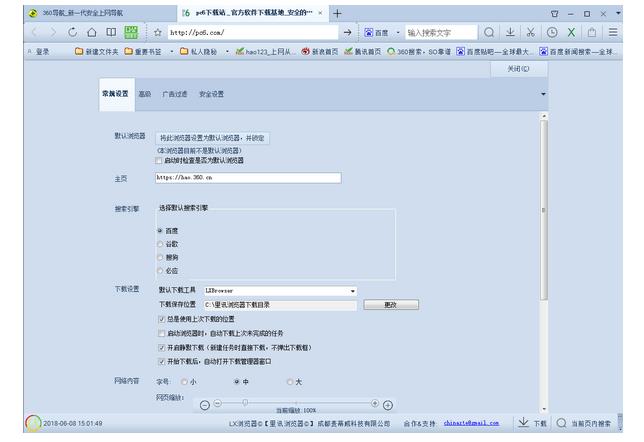Click 登录 login link

click(x=42, y=52)
